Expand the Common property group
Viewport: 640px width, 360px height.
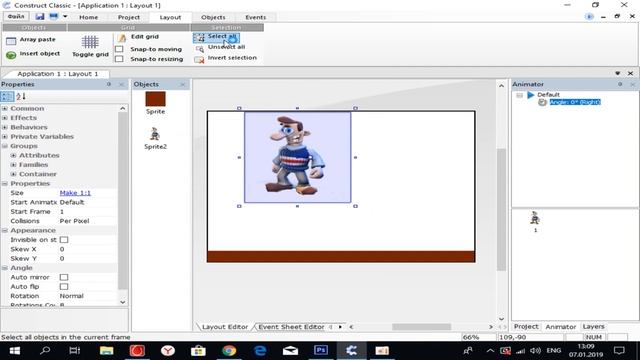(x=5, y=109)
